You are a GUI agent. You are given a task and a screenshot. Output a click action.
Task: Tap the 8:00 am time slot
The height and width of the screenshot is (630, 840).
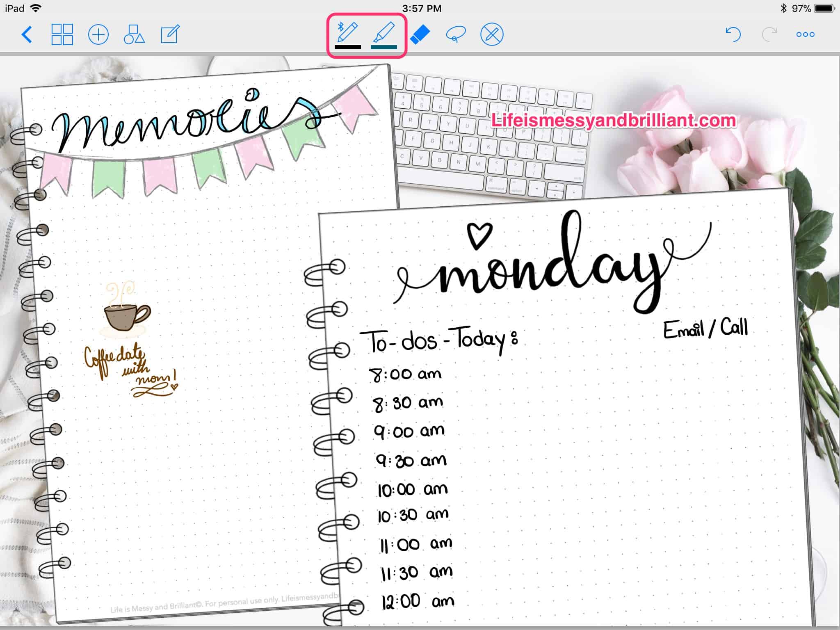[405, 374]
